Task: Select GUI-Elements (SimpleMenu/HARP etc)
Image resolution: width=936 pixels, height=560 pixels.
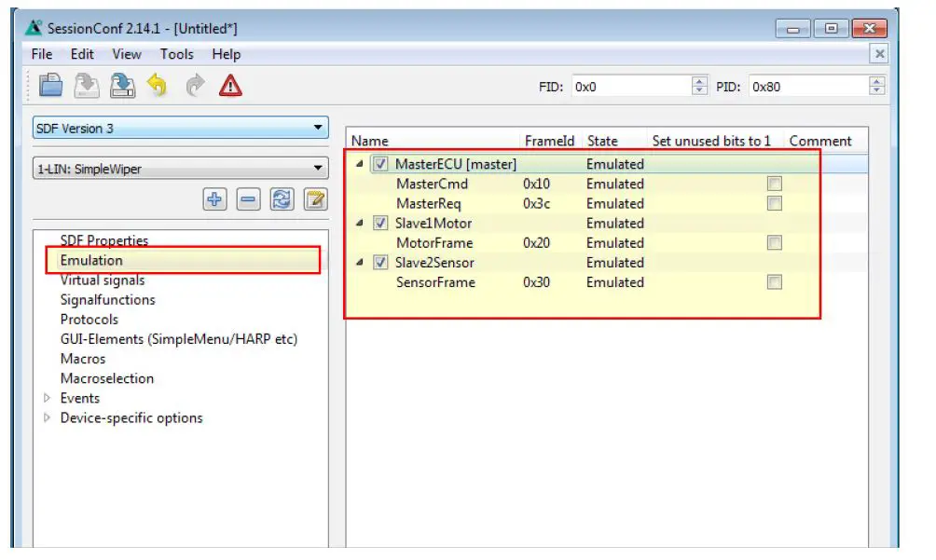Action: (x=178, y=339)
